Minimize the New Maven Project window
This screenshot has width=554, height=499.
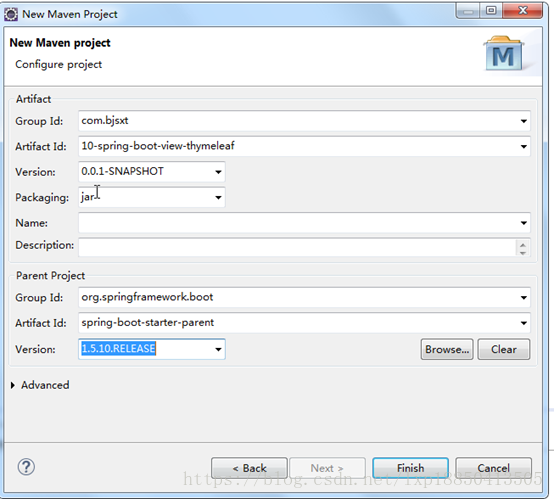click(x=467, y=11)
